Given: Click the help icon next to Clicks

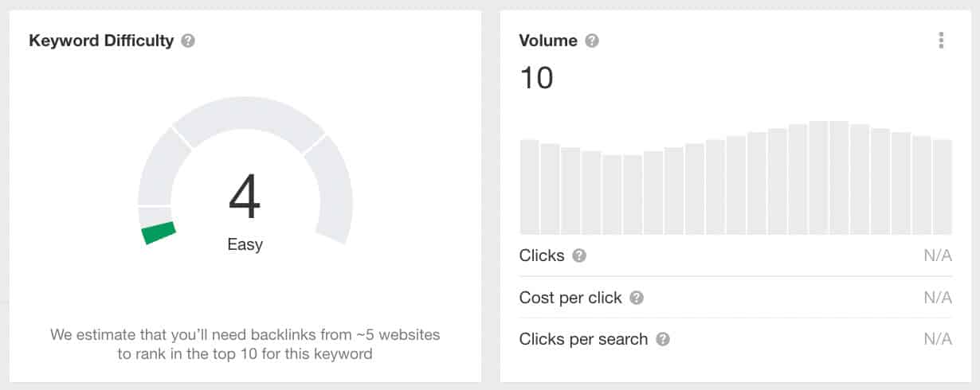Looking at the screenshot, I should click(579, 255).
